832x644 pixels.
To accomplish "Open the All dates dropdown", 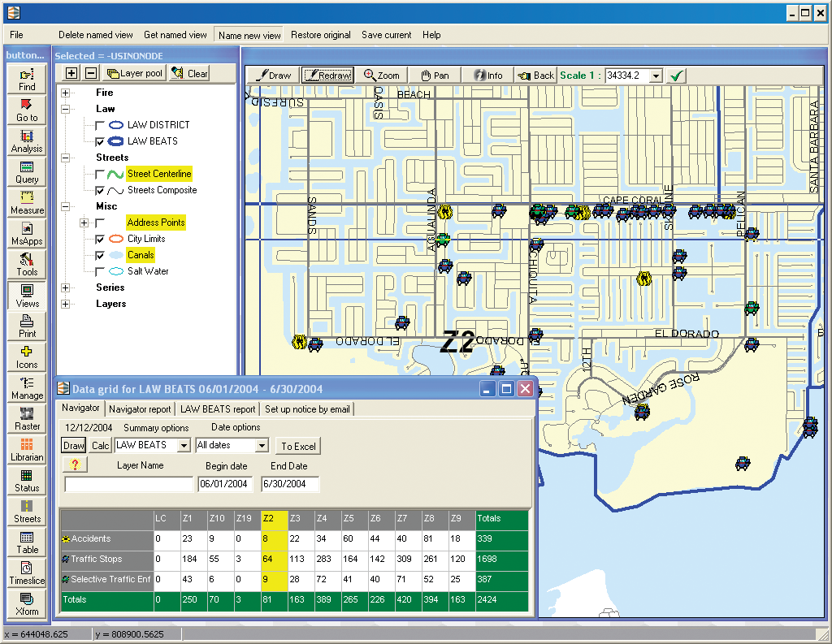I will click(261, 446).
